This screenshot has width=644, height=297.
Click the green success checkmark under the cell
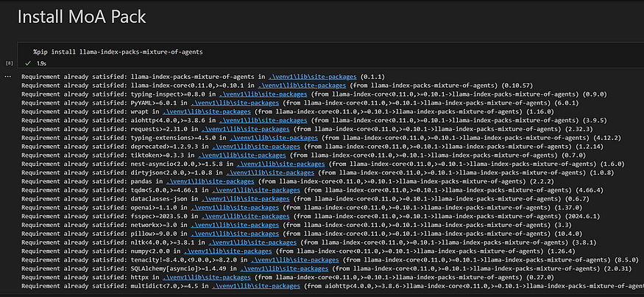[28, 63]
